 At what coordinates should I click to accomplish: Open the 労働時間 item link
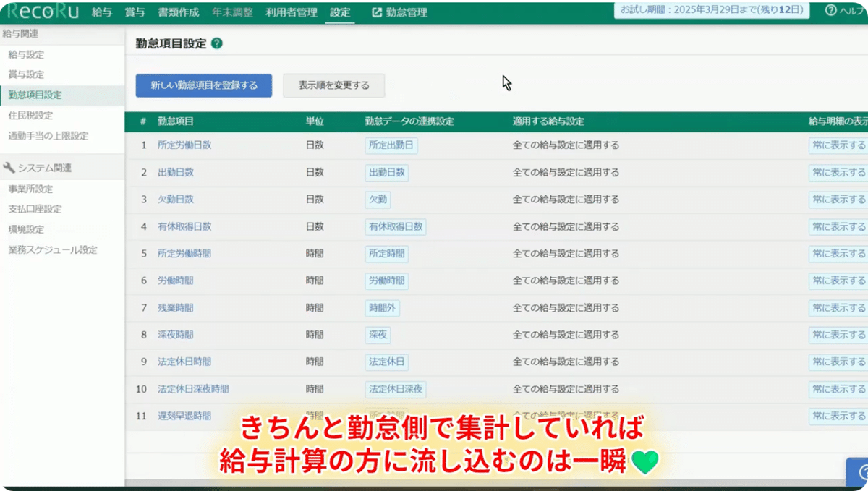pos(176,280)
